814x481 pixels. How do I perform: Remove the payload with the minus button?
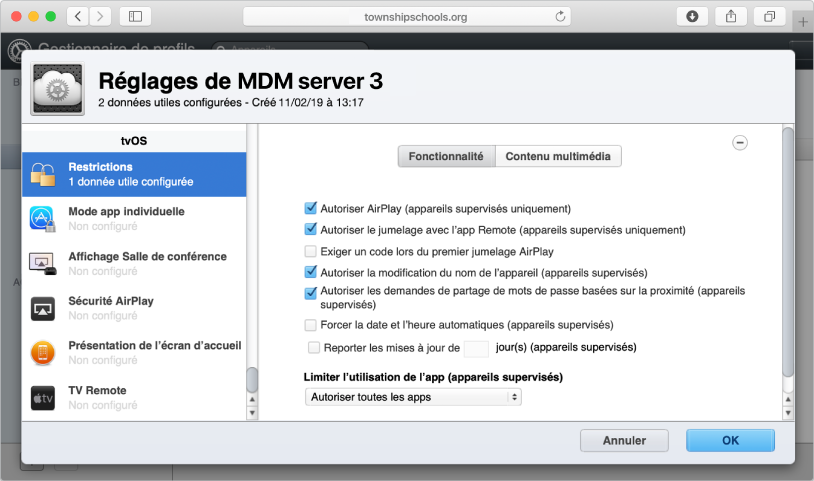pos(740,143)
